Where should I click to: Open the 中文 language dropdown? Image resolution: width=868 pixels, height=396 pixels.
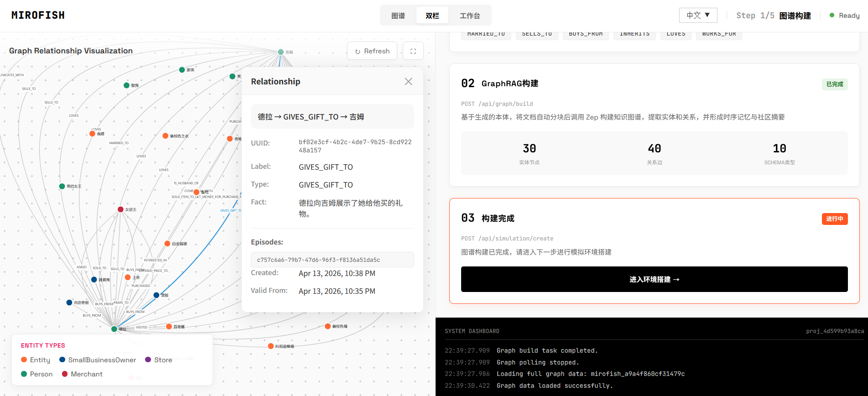pos(698,15)
